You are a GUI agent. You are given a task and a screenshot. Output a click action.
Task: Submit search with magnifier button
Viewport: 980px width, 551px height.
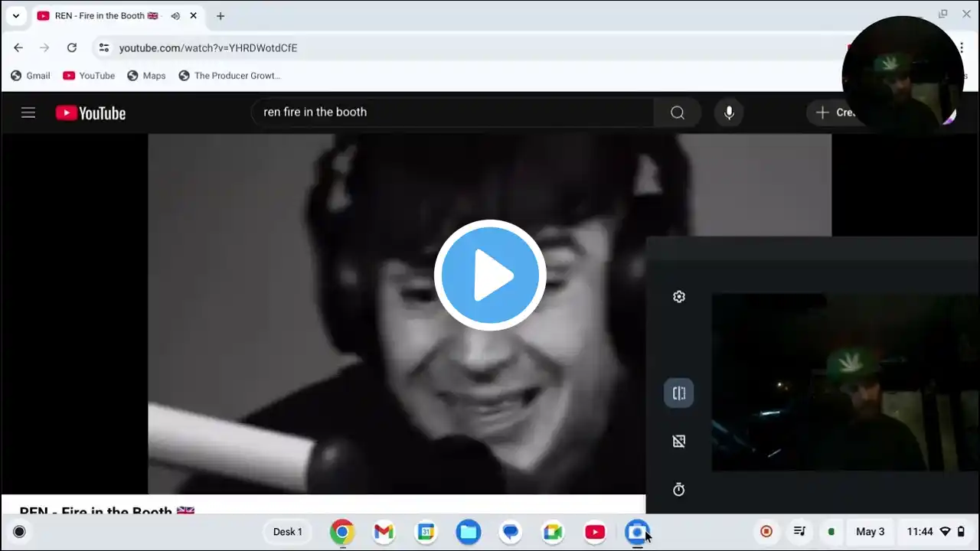point(678,112)
